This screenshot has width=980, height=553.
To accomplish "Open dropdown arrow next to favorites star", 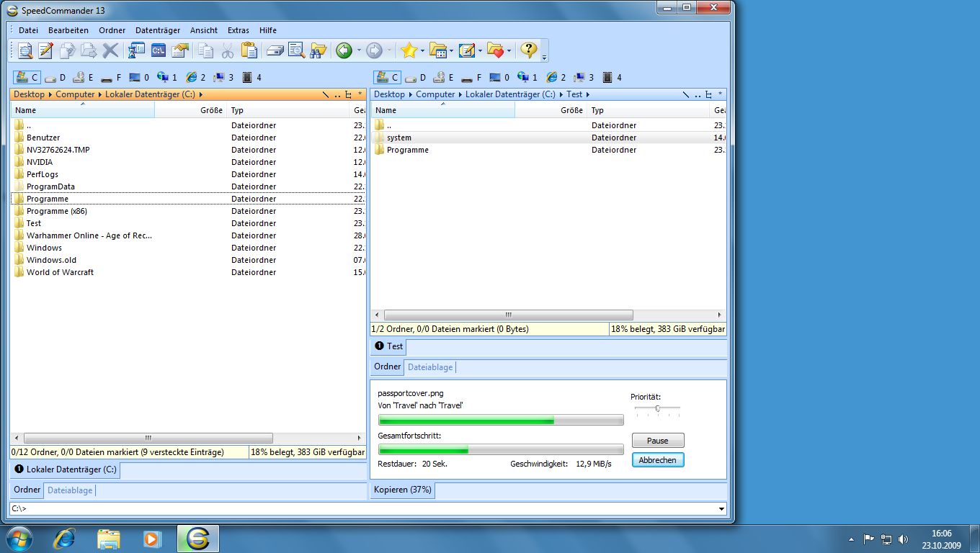I will pyautogui.click(x=423, y=50).
